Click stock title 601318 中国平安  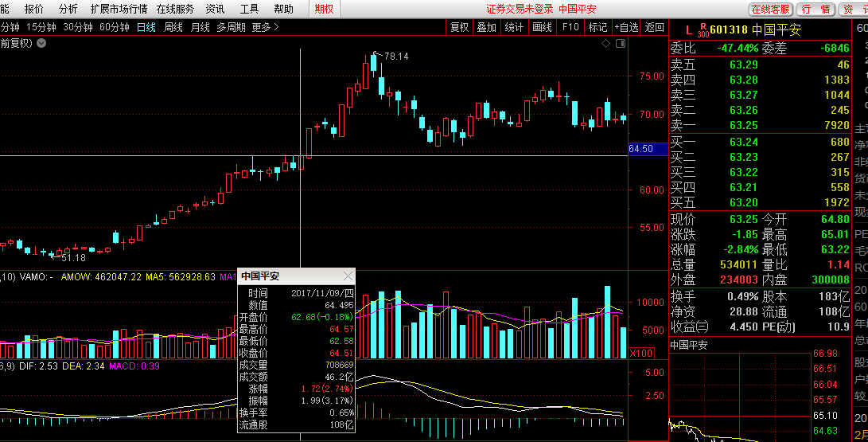click(755, 30)
